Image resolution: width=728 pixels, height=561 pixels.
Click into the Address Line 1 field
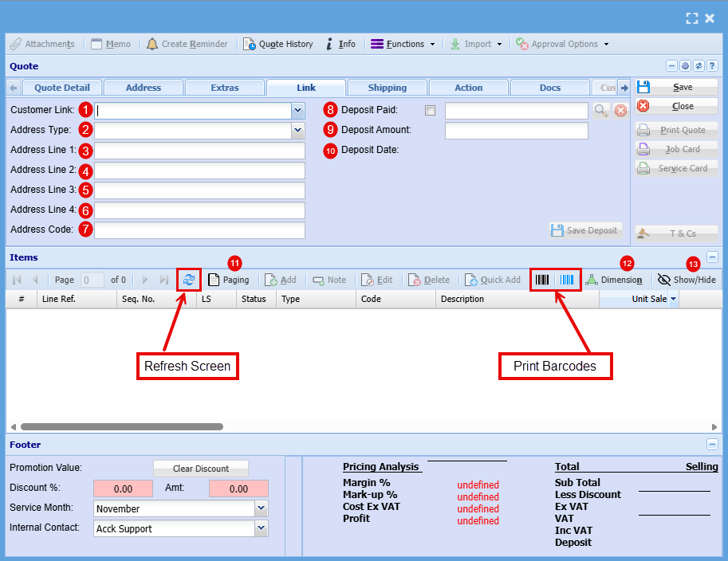pos(199,151)
